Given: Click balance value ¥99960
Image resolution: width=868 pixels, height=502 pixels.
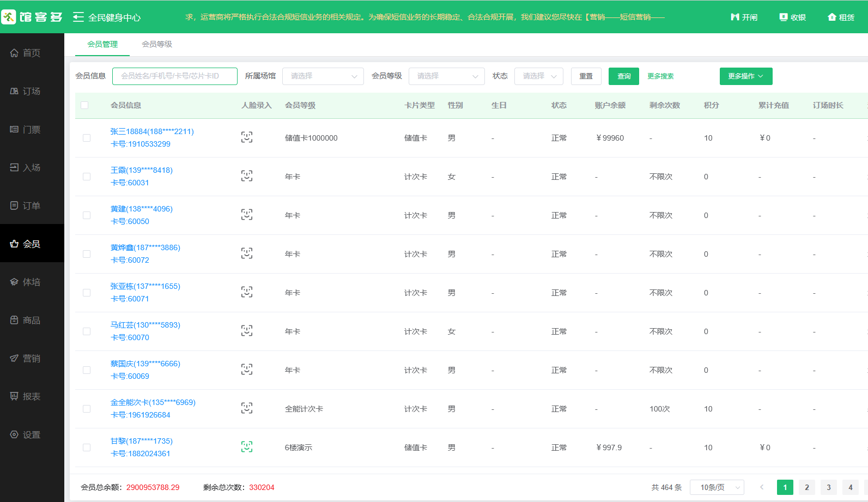Looking at the screenshot, I should tap(610, 138).
